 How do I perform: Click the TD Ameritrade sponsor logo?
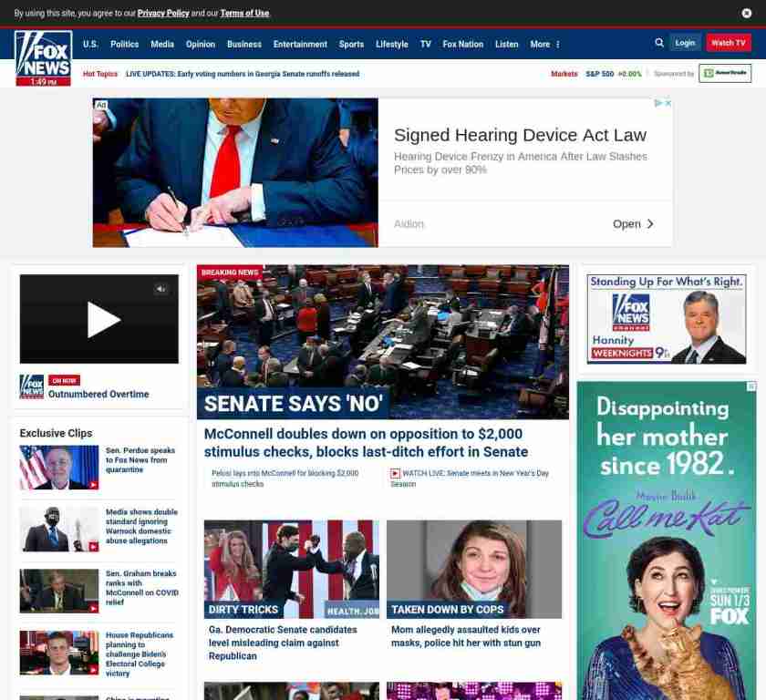(x=725, y=74)
